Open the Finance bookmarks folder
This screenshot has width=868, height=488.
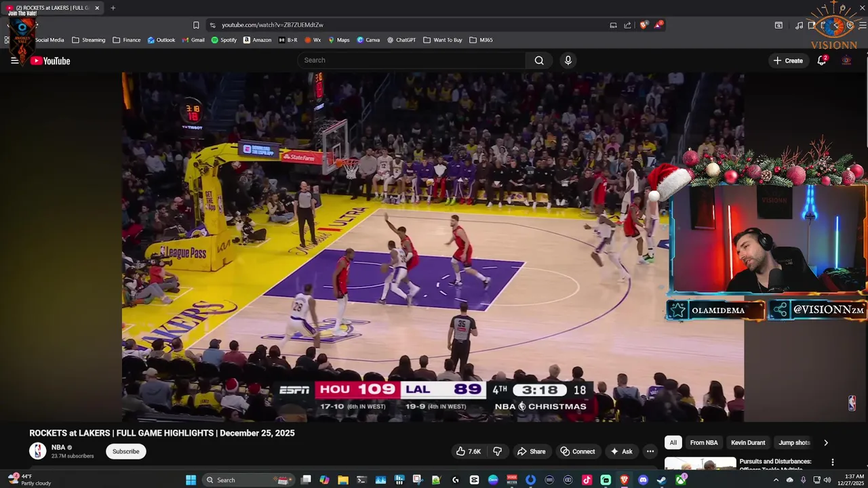coord(127,40)
